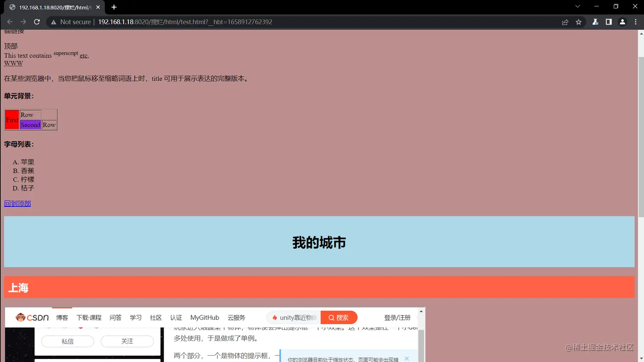Screen dimensions: 644x362
Task: Open the side panel icon near the toolbar
Action: 609,22
